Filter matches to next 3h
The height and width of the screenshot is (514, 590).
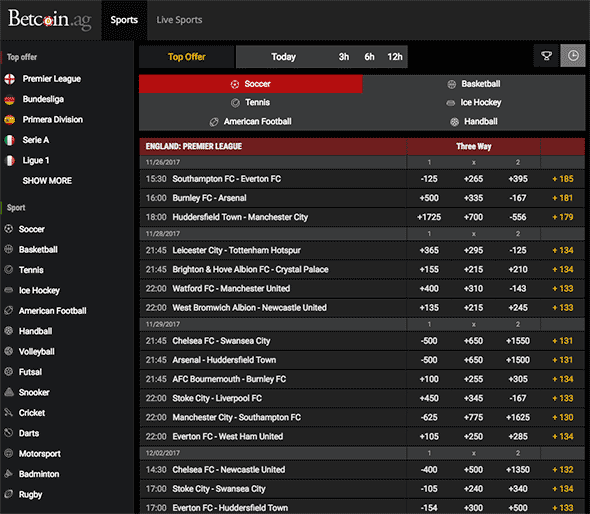point(344,57)
